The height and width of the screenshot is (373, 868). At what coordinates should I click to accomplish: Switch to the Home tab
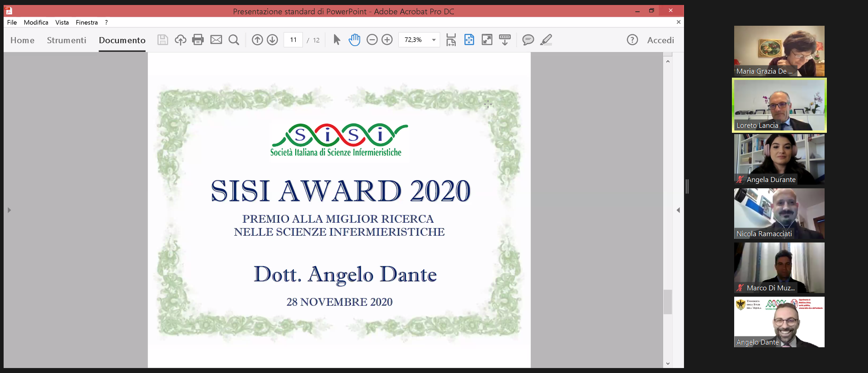(x=23, y=40)
